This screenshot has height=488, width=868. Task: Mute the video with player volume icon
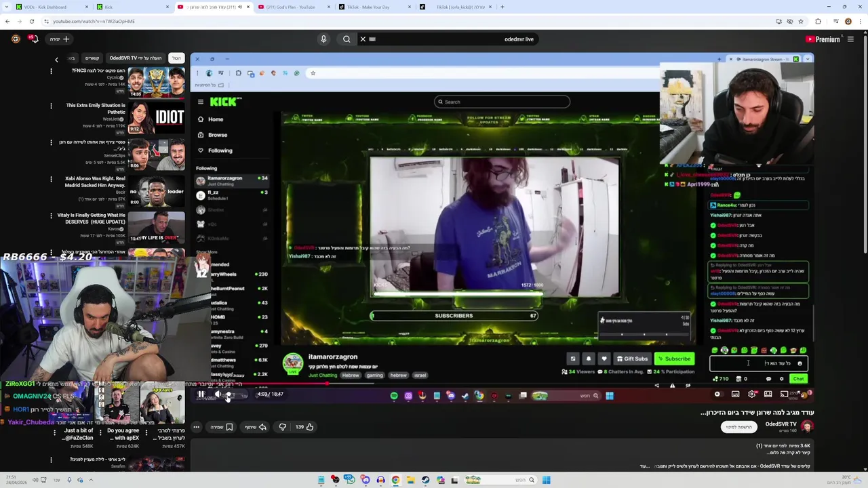tap(218, 394)
